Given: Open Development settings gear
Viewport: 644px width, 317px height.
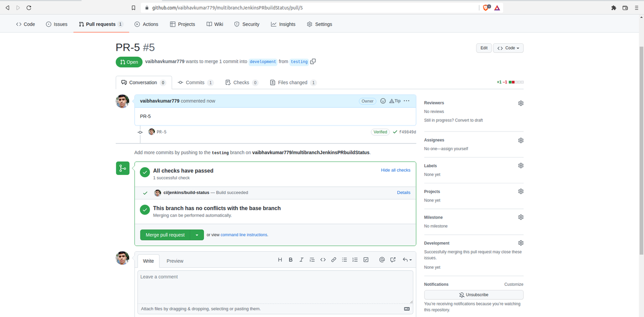Looking at the screenshot, I should (521, 243).
